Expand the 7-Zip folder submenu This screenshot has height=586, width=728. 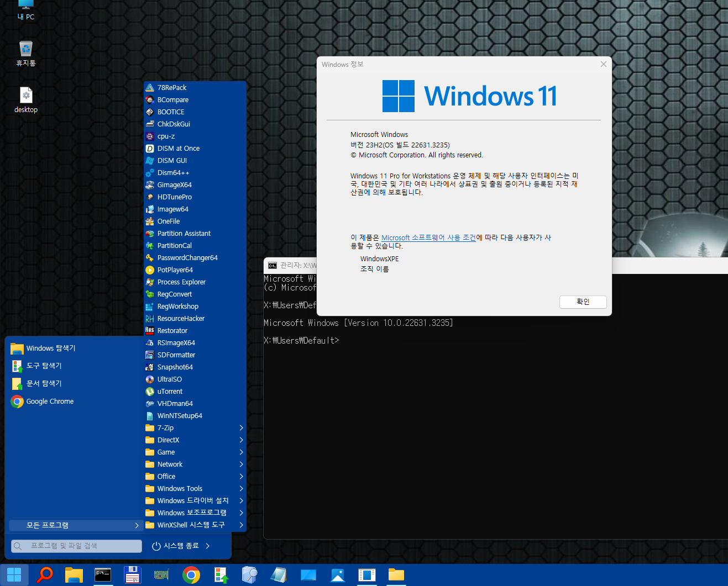tap(195, 427)
